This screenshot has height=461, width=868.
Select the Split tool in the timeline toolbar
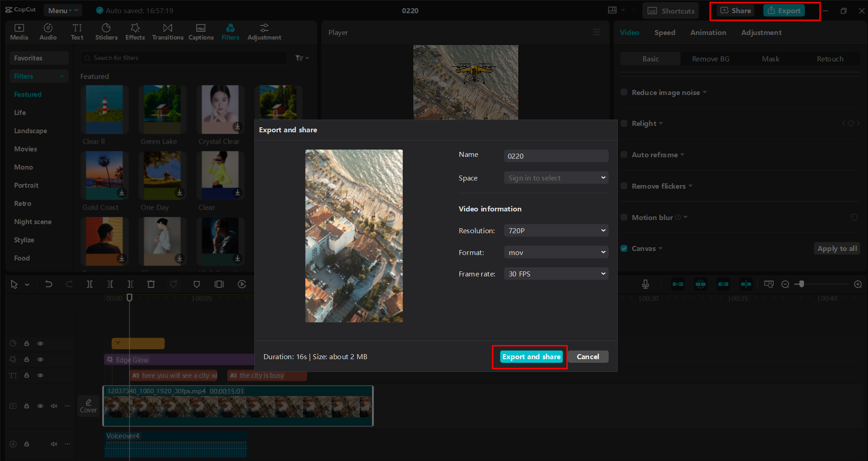(x=89, y=284)
